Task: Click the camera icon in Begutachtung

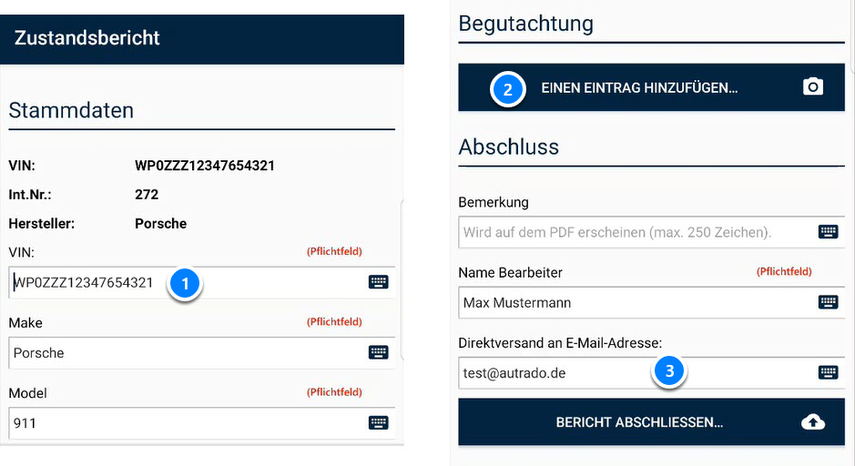Action: coord(813,88)
